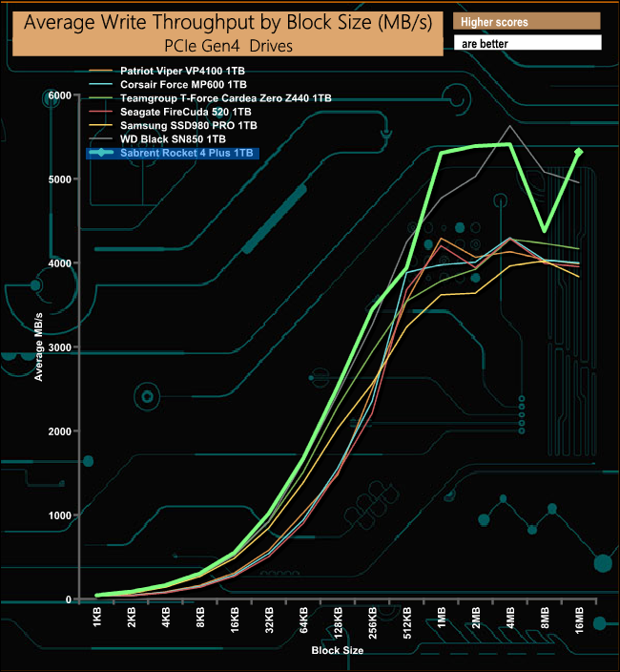Click the chart title Average Write Throughput

pyautogui.click(x=228, y=22)
